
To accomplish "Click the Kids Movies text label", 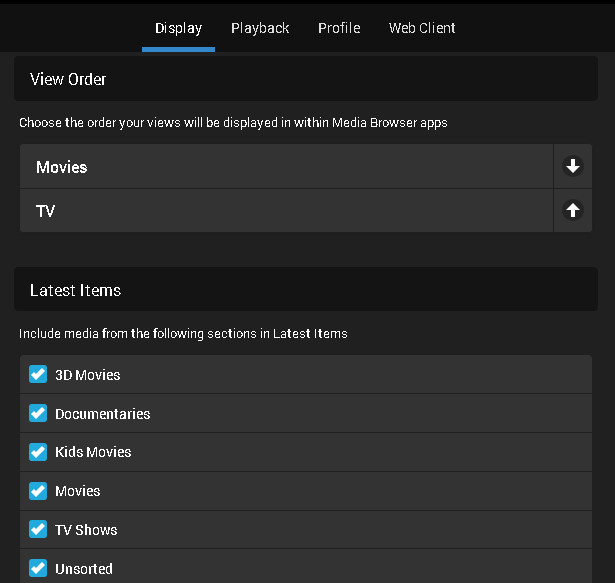I will [93, 452].
